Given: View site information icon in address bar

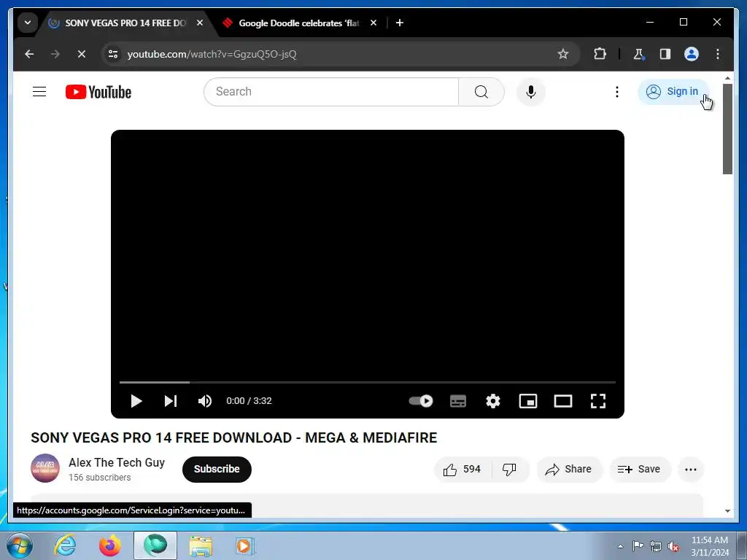Looking at the screenshot, I should pos(113,54).
